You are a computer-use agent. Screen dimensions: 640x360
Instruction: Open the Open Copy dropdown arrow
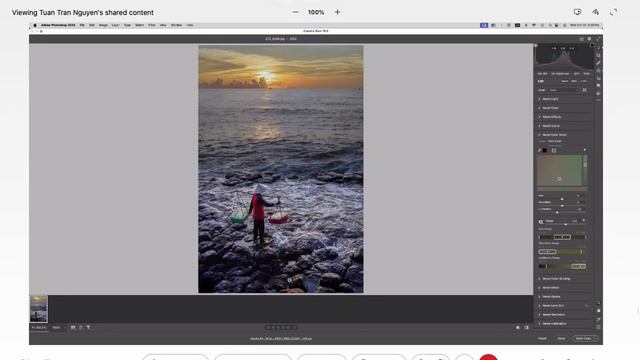tap(595, 338)
